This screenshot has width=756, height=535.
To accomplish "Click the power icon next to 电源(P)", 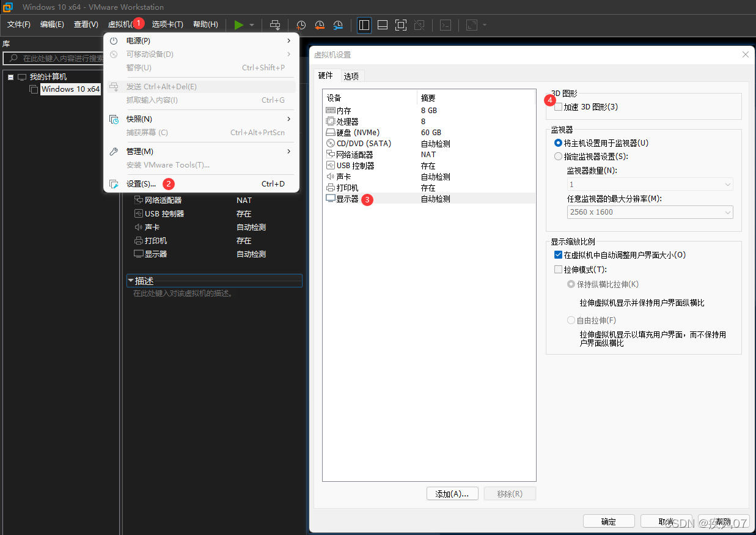I will [114, 40].
